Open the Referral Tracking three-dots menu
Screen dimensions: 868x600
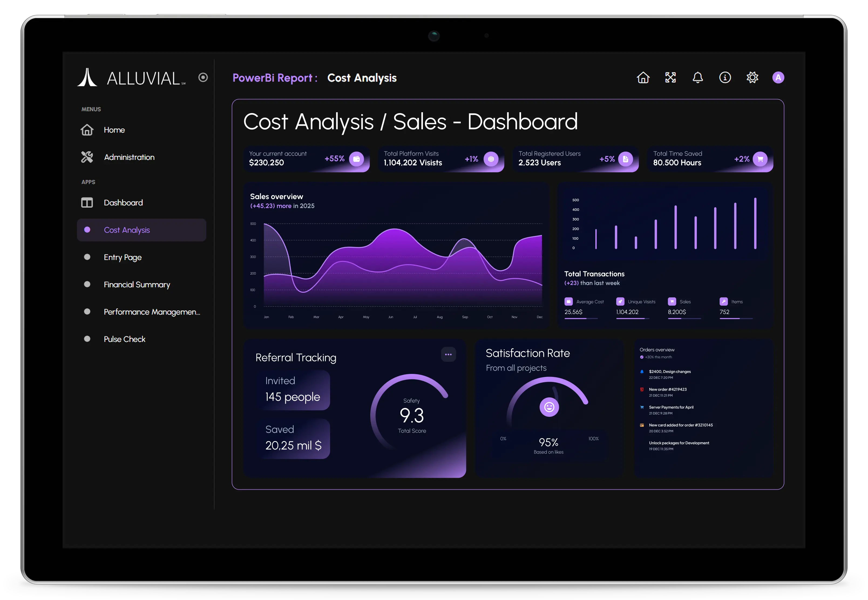tap(448, 354)
